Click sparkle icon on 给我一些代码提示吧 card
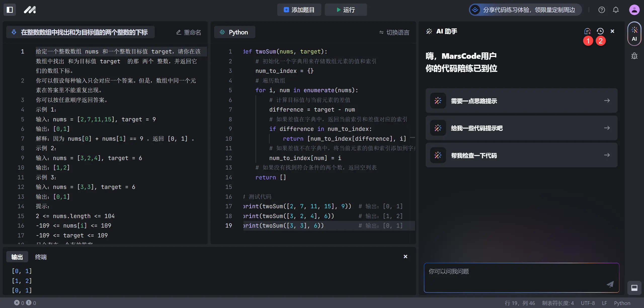 (438, 128)
